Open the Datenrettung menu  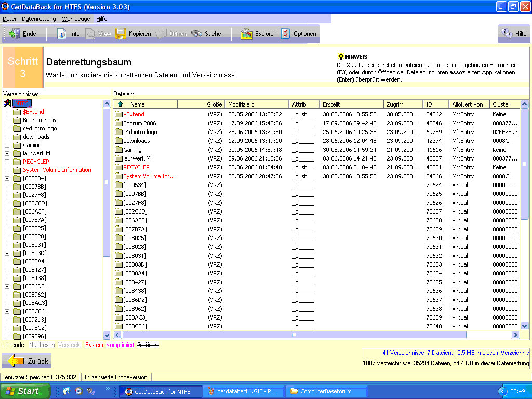[x=38, y=19]
